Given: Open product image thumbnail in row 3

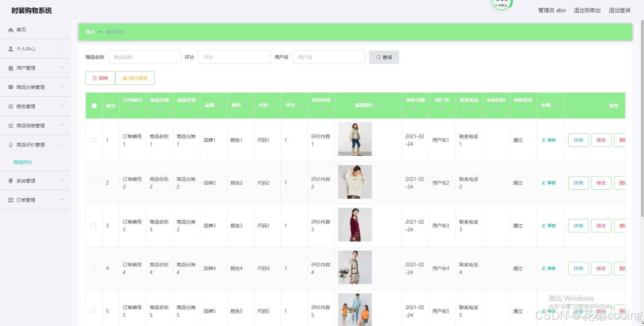Looking at the screenshot, I should [355, 225].
